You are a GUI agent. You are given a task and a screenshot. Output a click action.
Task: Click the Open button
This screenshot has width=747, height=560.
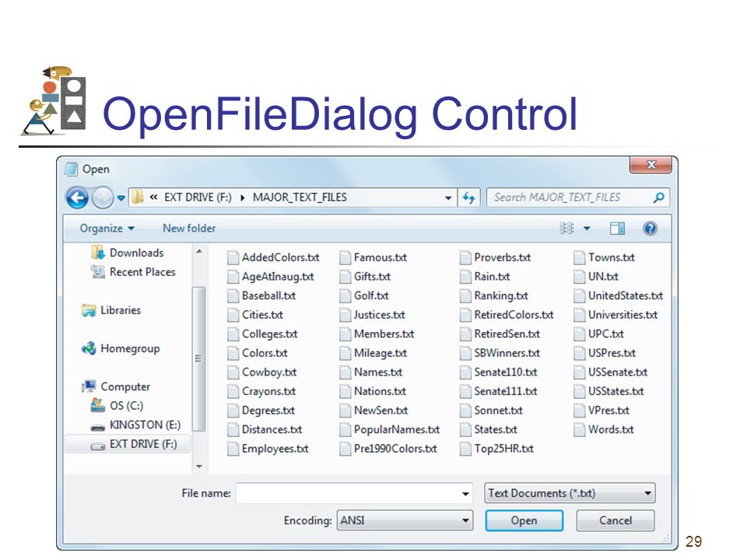tap(524, 520)
